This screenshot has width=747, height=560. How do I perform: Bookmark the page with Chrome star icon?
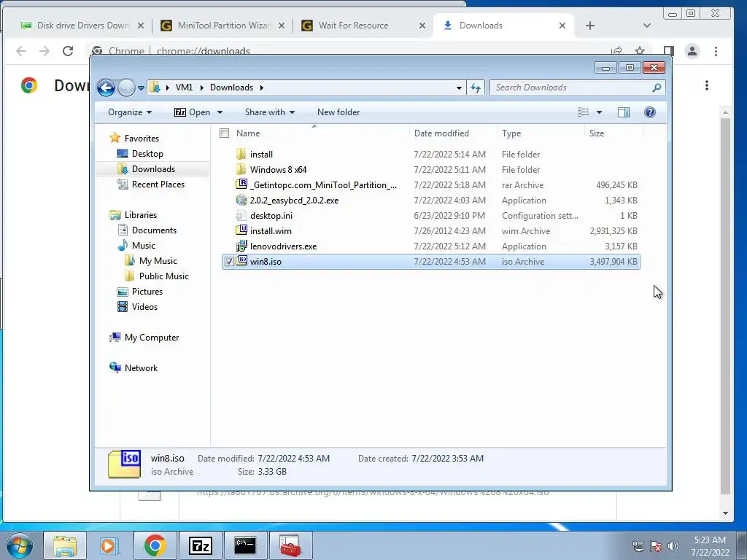(640, 51)
